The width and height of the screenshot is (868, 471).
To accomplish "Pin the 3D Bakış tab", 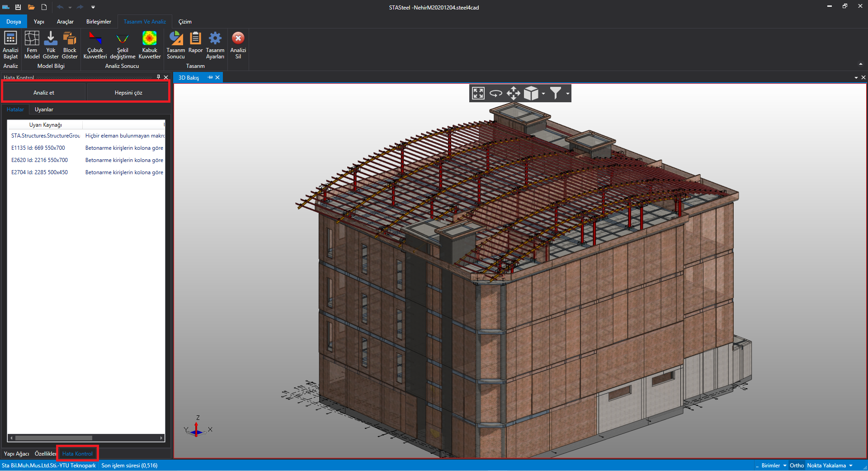I will tap(210, 77).
